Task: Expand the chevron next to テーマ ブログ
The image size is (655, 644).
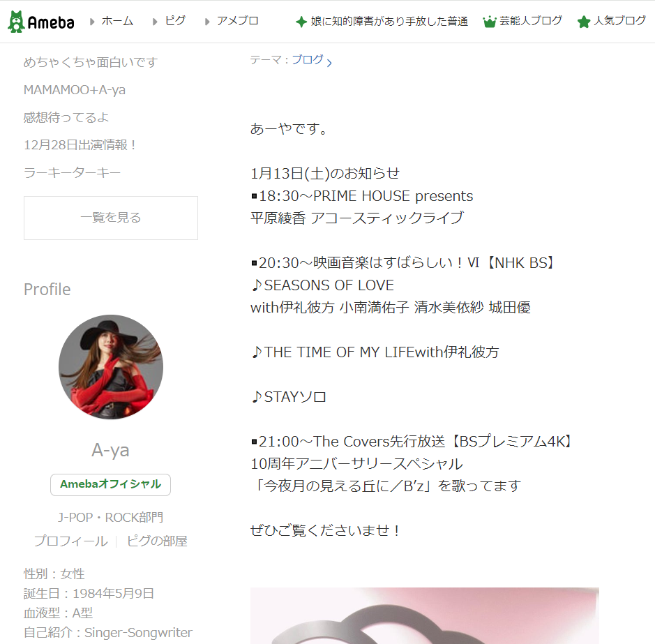Action: (x=329, y=63)
